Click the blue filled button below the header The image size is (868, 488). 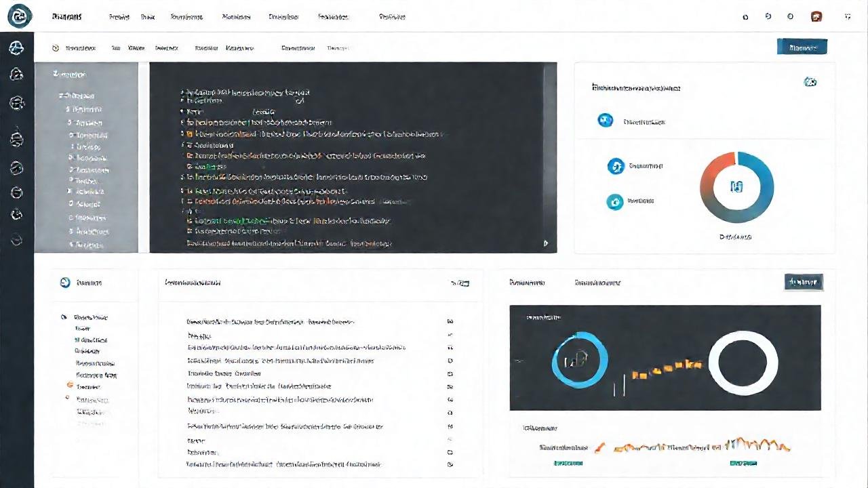coord(802,47)
